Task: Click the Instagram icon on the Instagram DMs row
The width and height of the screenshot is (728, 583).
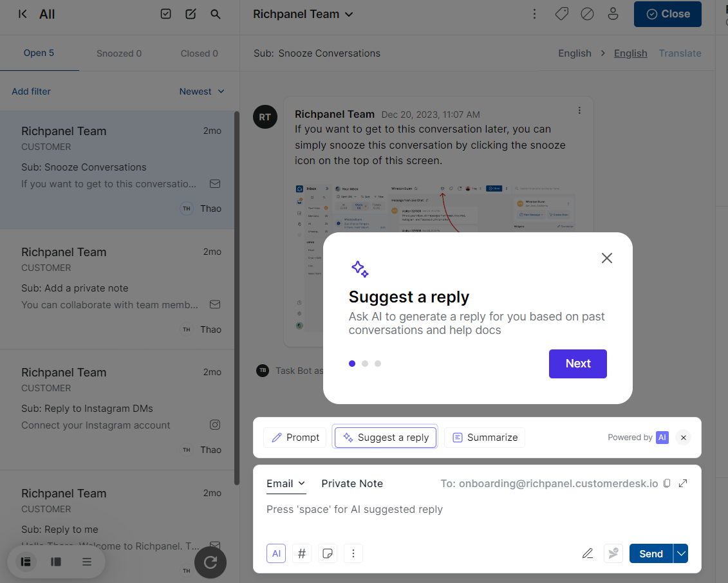Action: [x=215, y=425]
